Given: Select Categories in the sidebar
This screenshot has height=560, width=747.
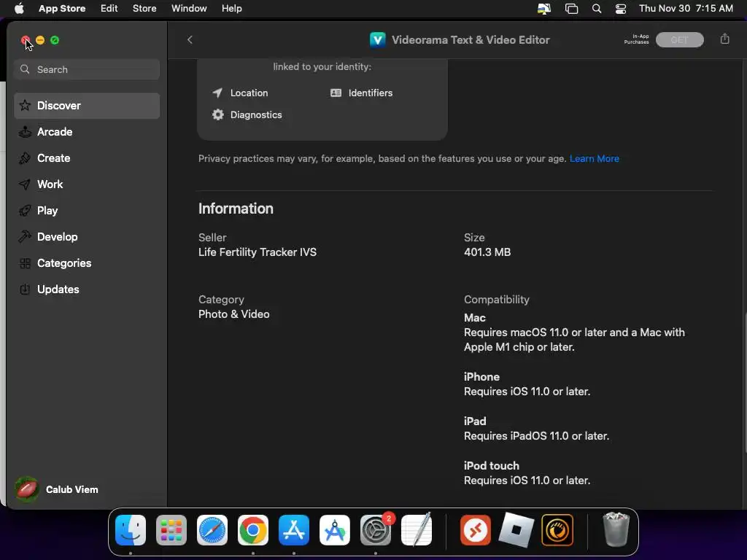Looking at the screenshot, I should click(x=87, y=263).
